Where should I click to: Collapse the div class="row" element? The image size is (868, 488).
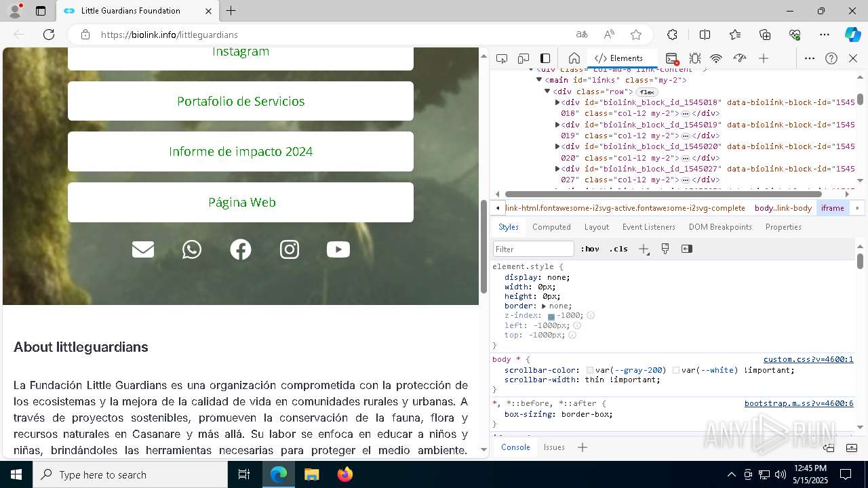pyautogui.click(x=547, y=91)
